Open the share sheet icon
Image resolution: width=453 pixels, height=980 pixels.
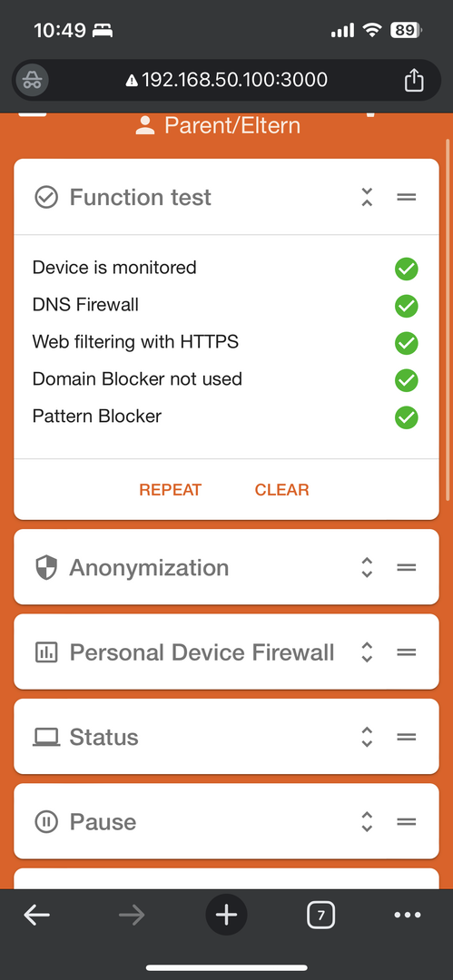pos(414,80)
